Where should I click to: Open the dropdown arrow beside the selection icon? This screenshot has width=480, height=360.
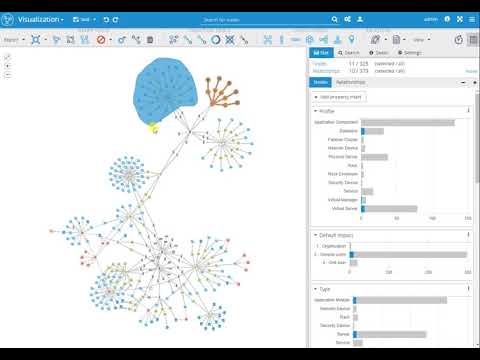(x=45, y=40)
